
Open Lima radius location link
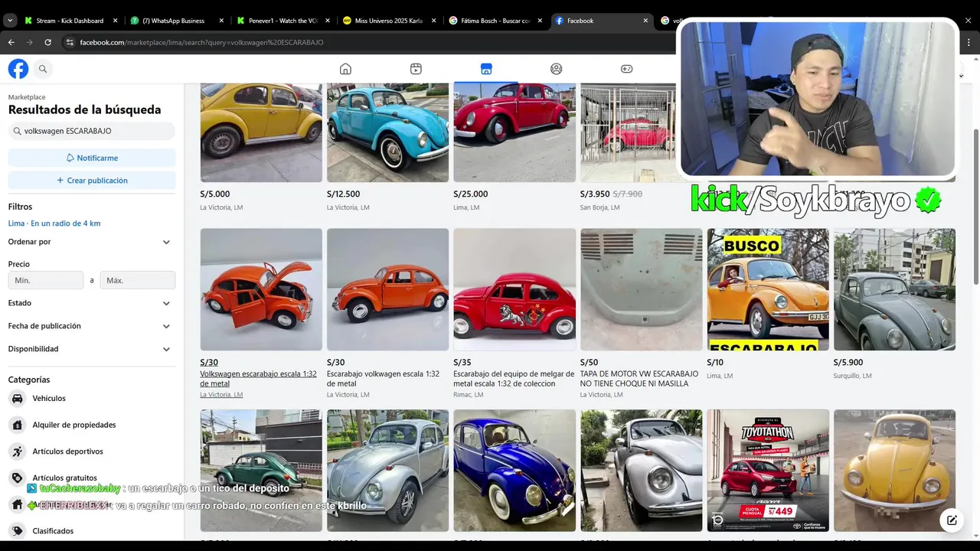(54, 223)
